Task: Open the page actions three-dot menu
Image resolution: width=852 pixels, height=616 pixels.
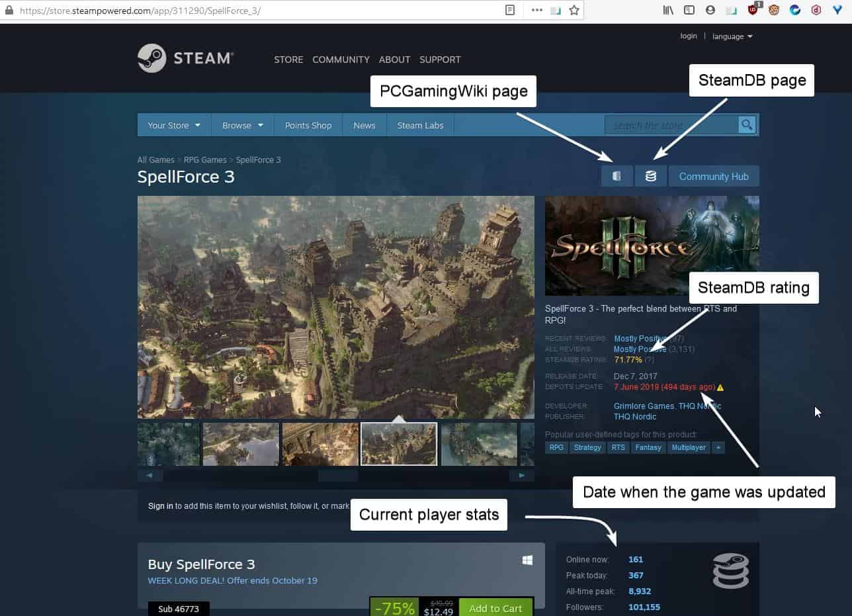Action: pos(536,10)
